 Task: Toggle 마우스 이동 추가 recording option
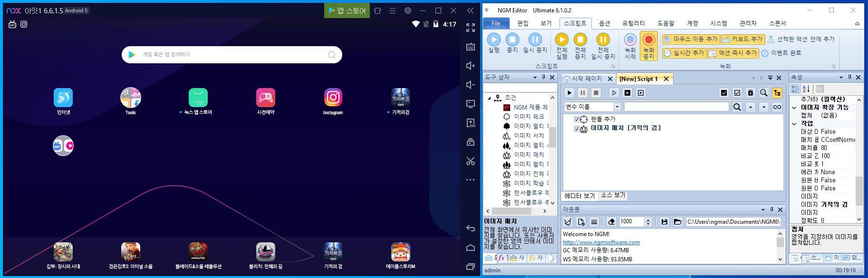point(691,39)
